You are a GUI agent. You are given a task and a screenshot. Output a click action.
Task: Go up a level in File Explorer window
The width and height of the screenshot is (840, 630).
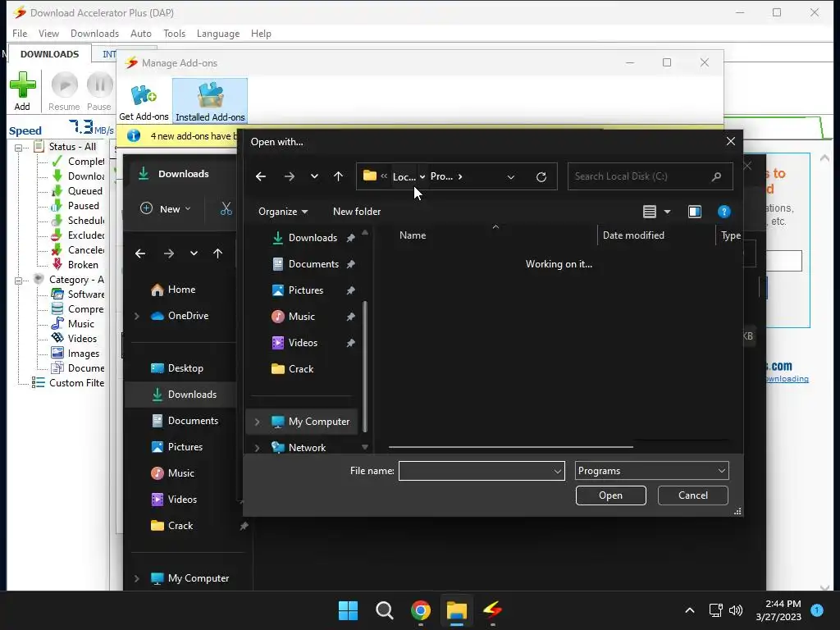pos(217,253)
